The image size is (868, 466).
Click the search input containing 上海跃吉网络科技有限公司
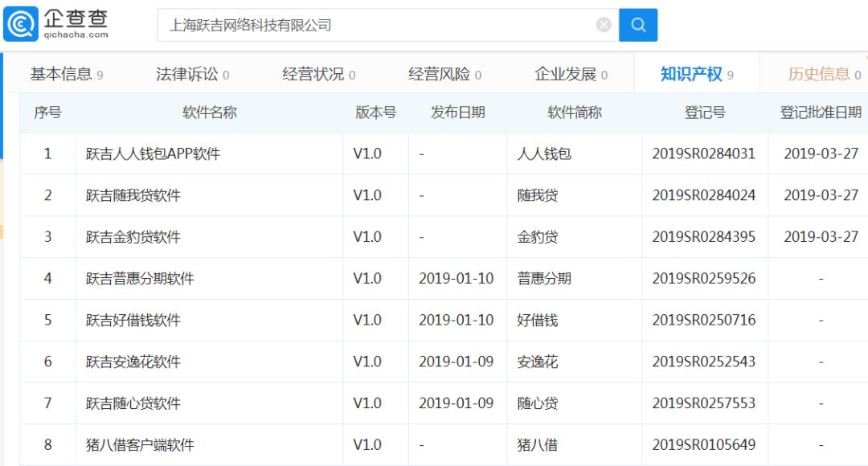click(x=321, y=24)
